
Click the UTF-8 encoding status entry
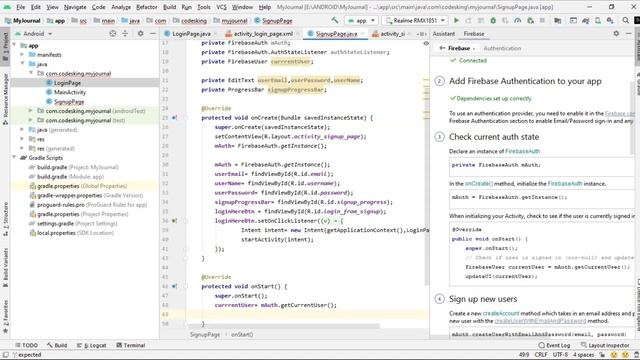[560, 355]
